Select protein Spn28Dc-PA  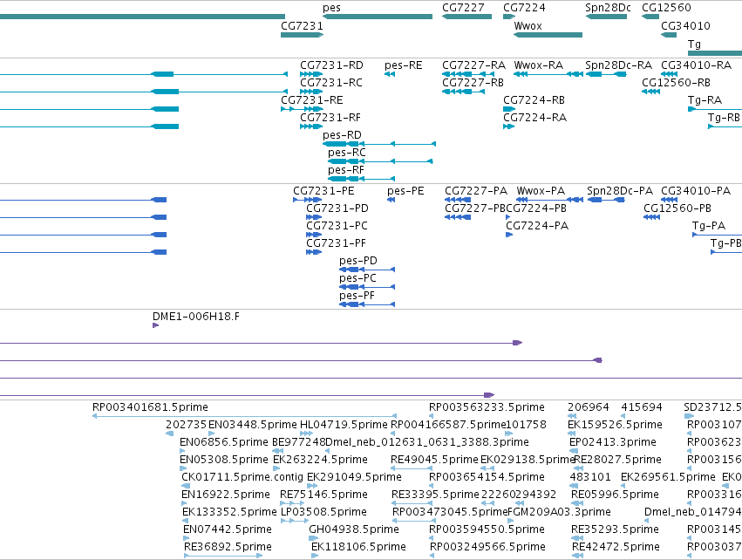(620, 191)
